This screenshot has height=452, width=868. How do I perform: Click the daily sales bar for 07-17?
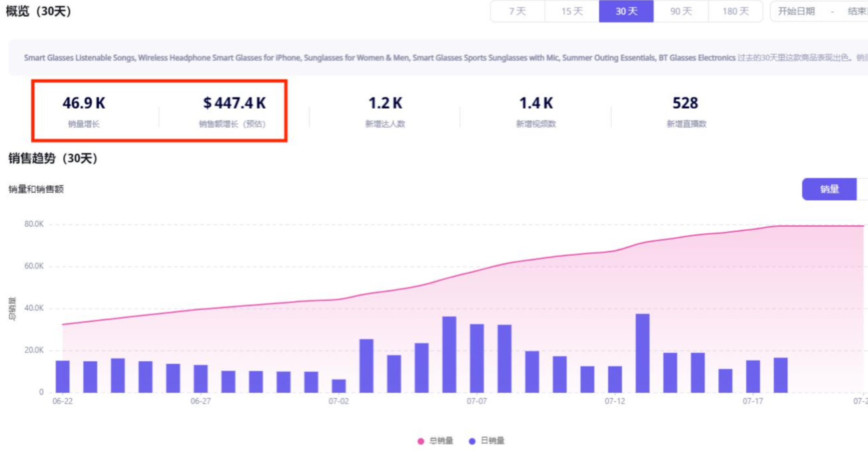753,376
